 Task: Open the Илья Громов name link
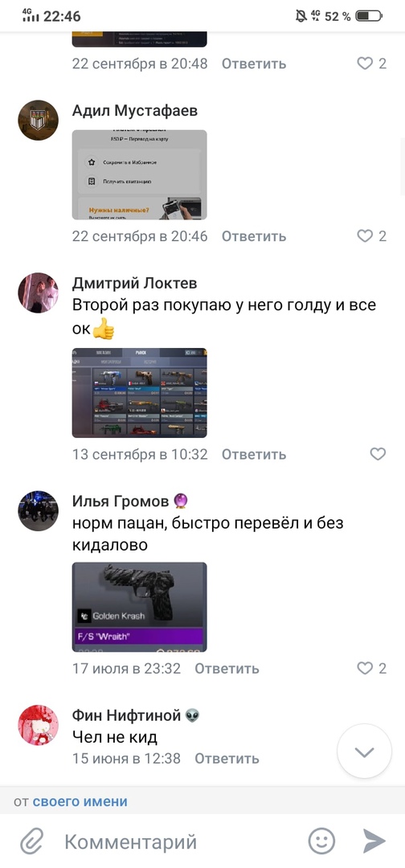tap(121, 501)
